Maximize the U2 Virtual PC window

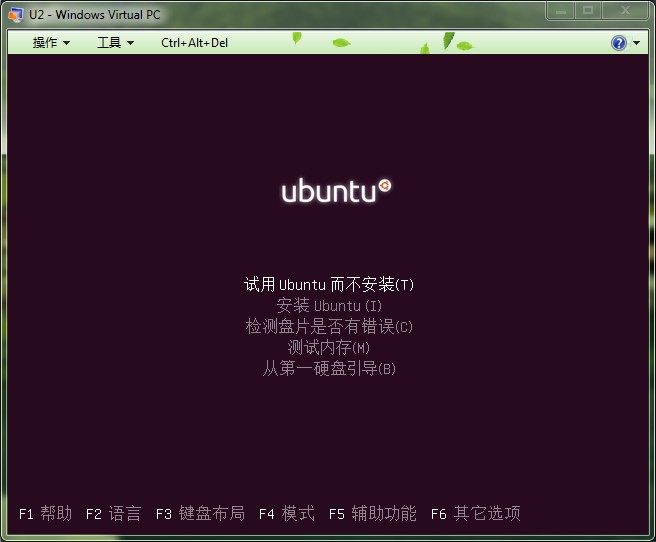588,10
